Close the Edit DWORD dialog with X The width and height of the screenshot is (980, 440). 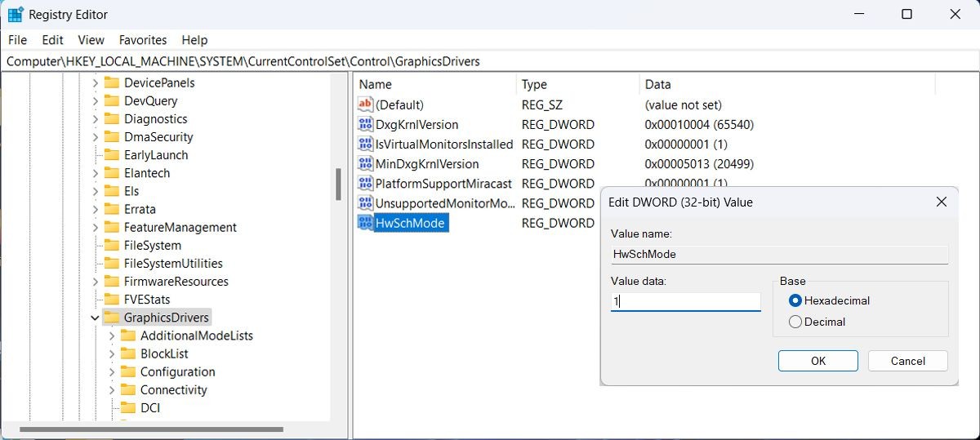[942, 202]
